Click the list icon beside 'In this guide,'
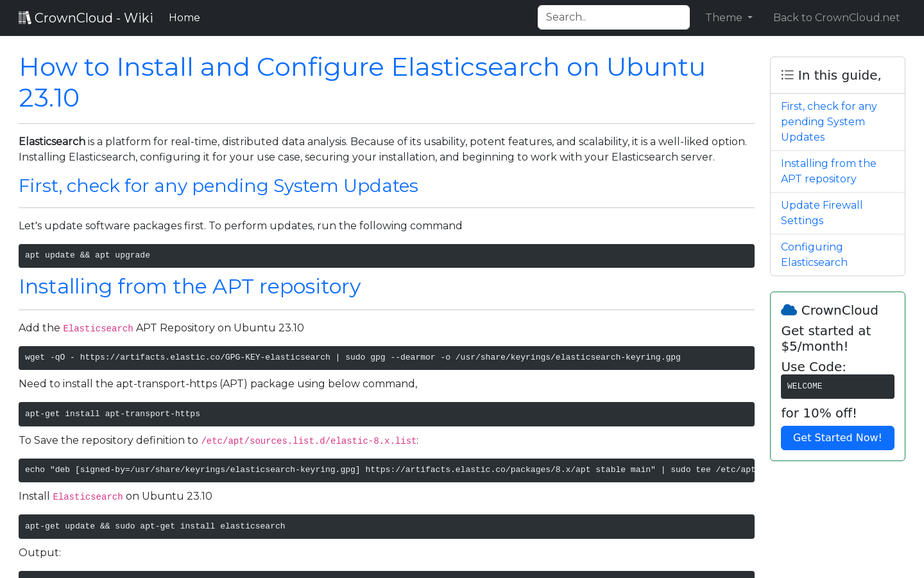 [x=787, y=74]
